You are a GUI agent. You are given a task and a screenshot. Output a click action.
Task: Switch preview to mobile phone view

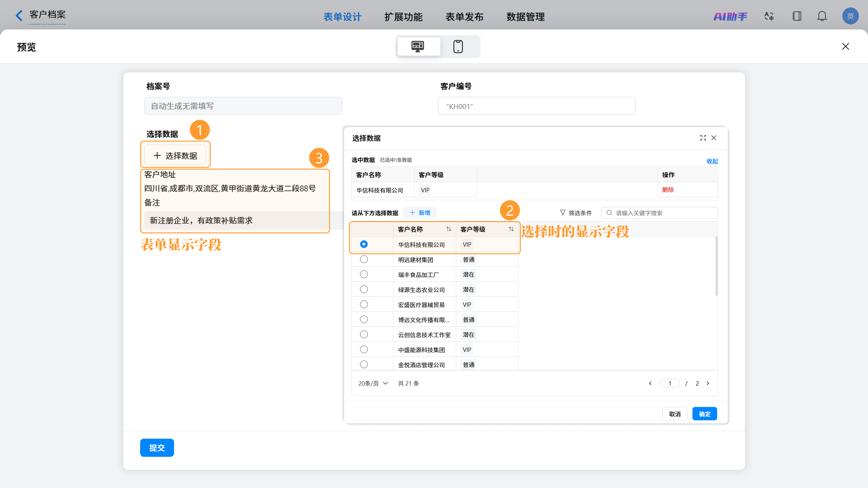[458, 47]
